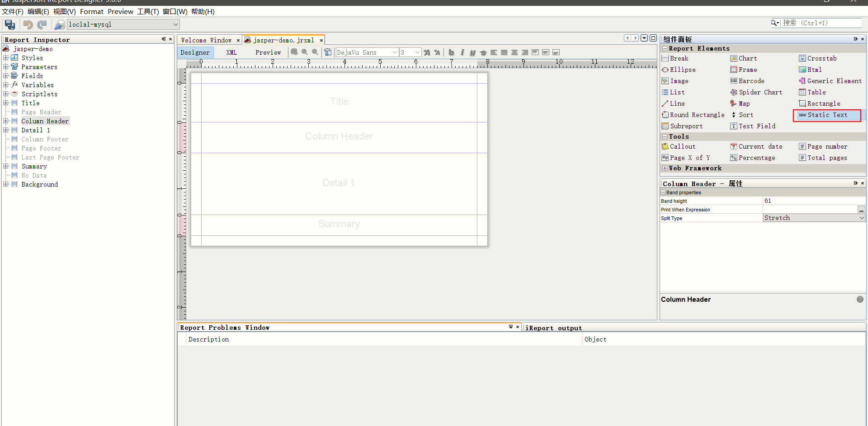Open the Format menu
The image size is (868, 426).
[x=91, y=11]
